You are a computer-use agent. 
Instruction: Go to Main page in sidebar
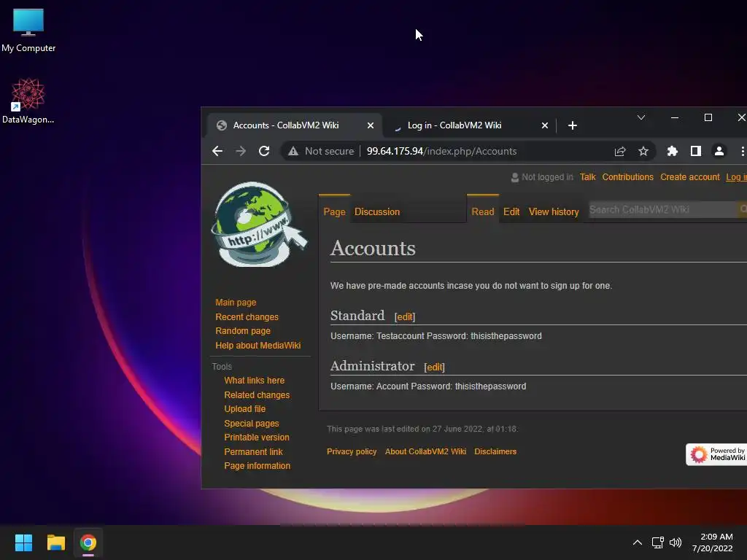click(236, 303)
